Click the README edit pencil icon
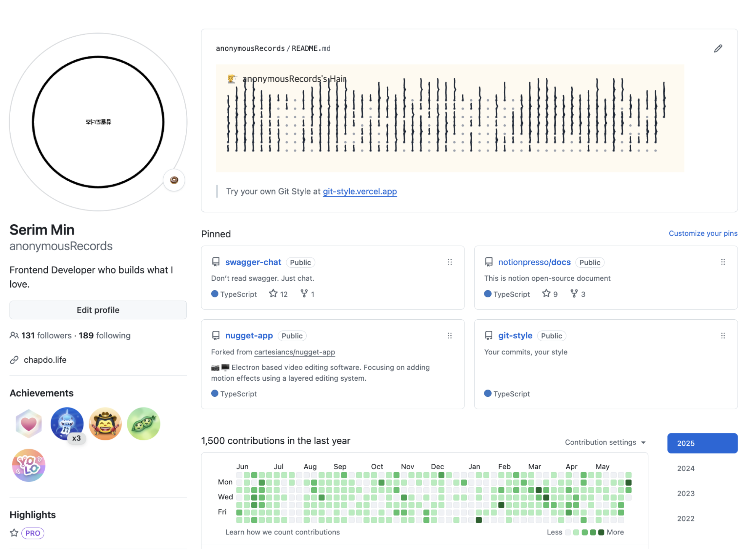 point(718,48)
